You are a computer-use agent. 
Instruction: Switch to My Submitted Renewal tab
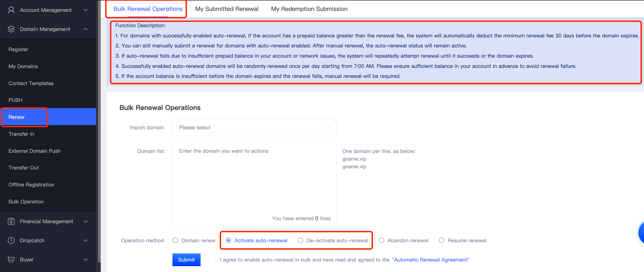227,9
